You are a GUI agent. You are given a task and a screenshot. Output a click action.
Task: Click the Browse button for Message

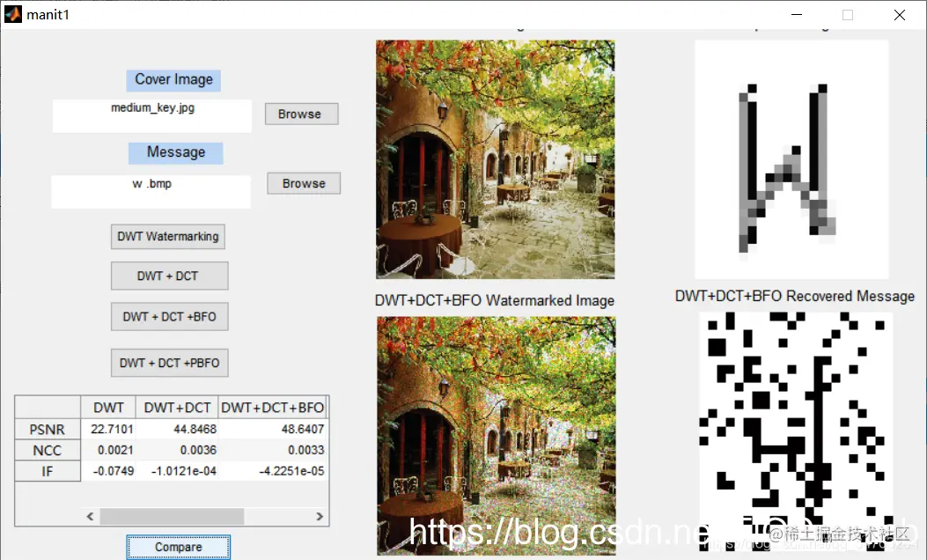click(304, 183)
